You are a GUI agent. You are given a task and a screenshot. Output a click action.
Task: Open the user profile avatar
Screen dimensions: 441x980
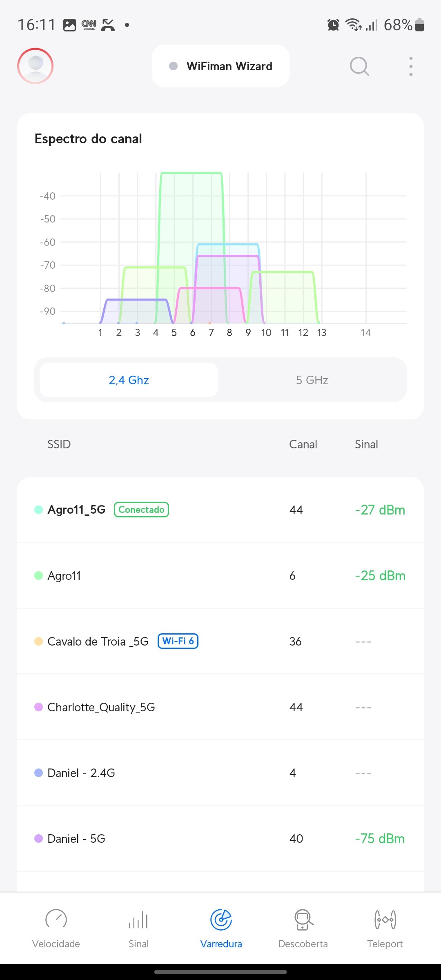[36, 66]
